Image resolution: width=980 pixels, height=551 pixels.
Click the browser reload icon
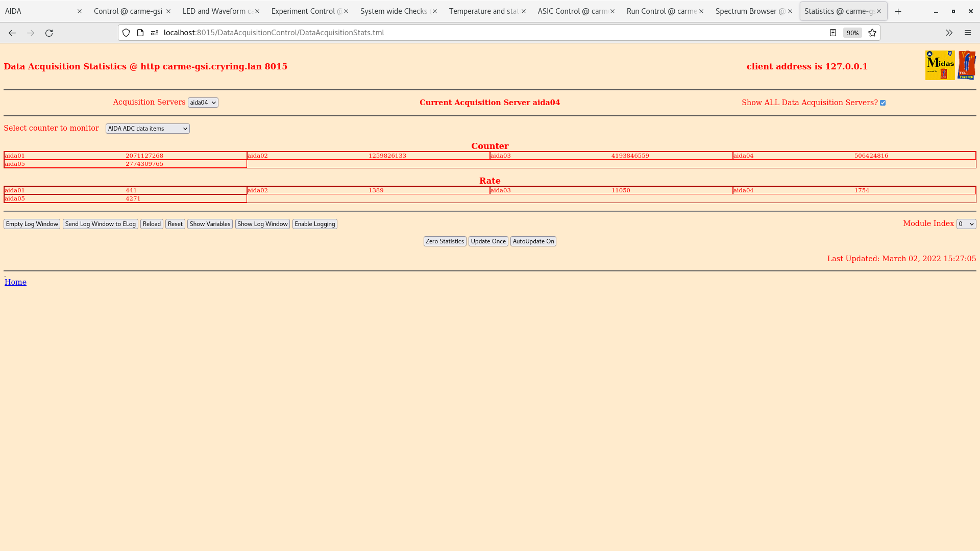click(49, 33)
